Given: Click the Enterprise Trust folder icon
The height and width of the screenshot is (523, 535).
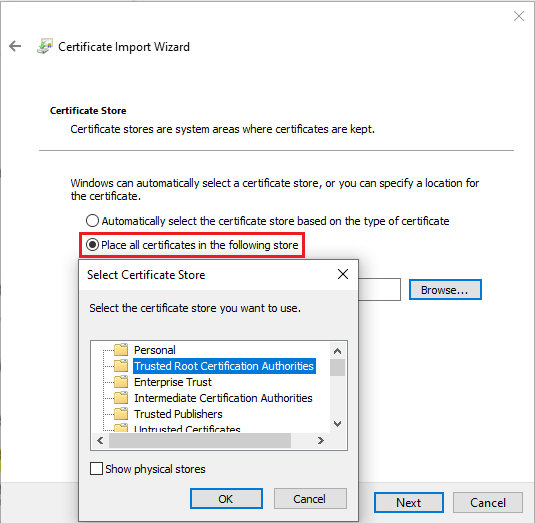Looking at the screenshot, I should click(121, 381).
